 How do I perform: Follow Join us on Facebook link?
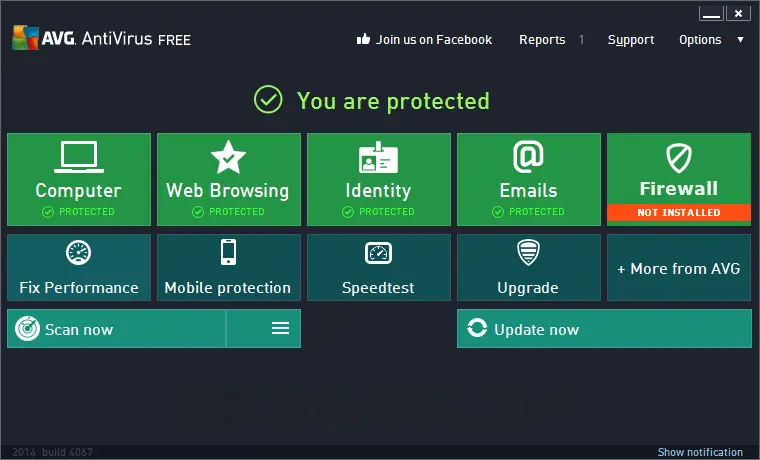click(x=434, y=40)
